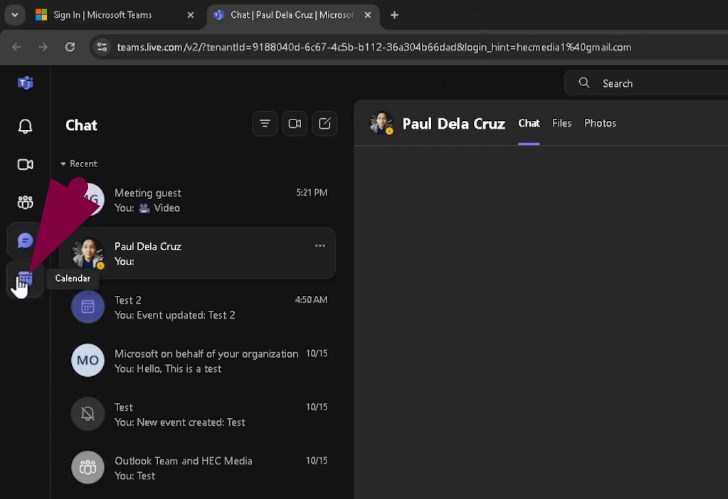Click the Outlook Team group avatar
The width and height of the screenshot is (728, 499).
point(88,467)
